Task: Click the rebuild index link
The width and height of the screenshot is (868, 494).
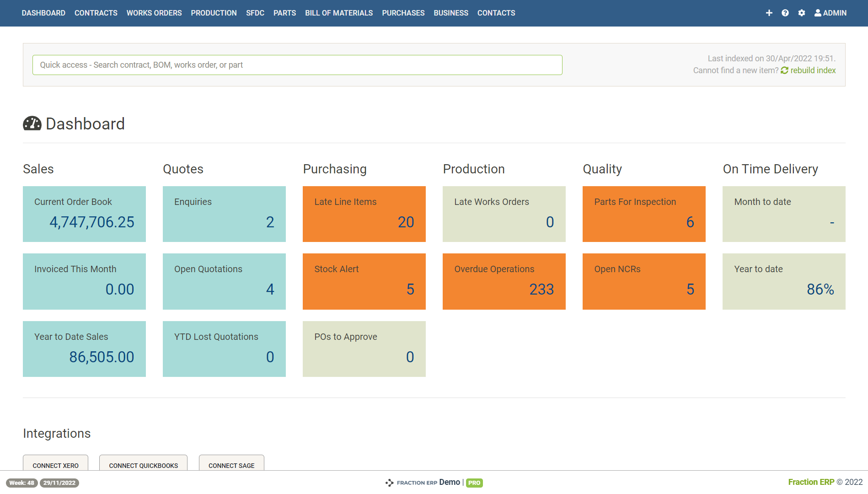Action: pyautogui.click(x=813, y=70)
